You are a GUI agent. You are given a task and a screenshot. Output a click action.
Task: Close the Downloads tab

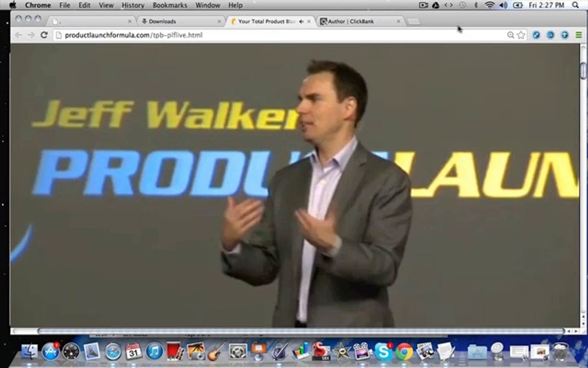pos(219,21)
